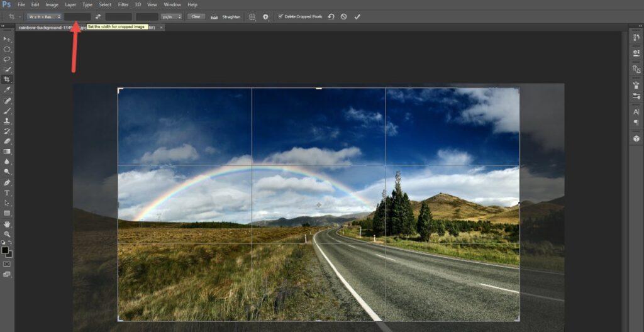This screenshot has height=332, width=644.
Task: Toggle Delete Cropped Pixels checkbox
Action: tap(280, 16)
